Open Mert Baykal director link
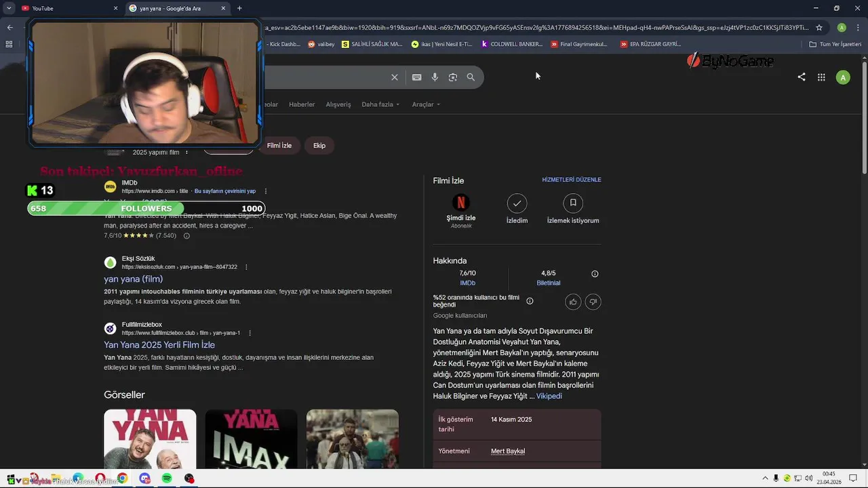This screenshot has width=868, height=488. [x=508, y=451]
